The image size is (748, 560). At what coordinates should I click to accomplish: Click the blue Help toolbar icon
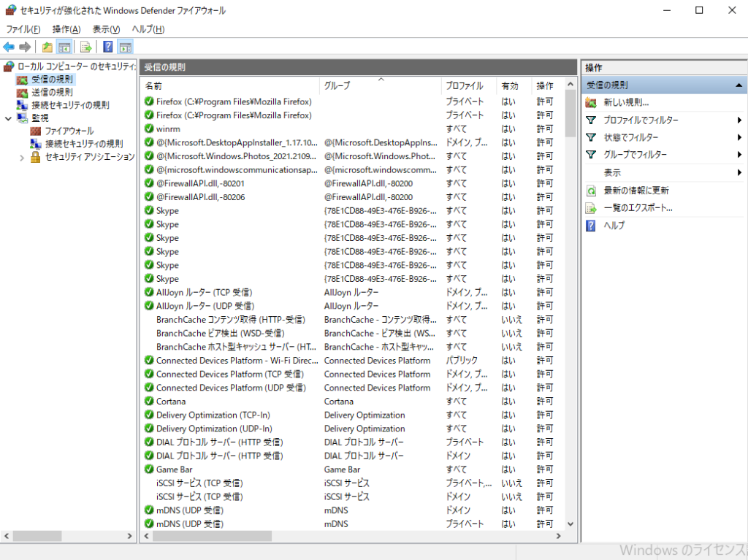pyautogui.click(x=108, y=47)
